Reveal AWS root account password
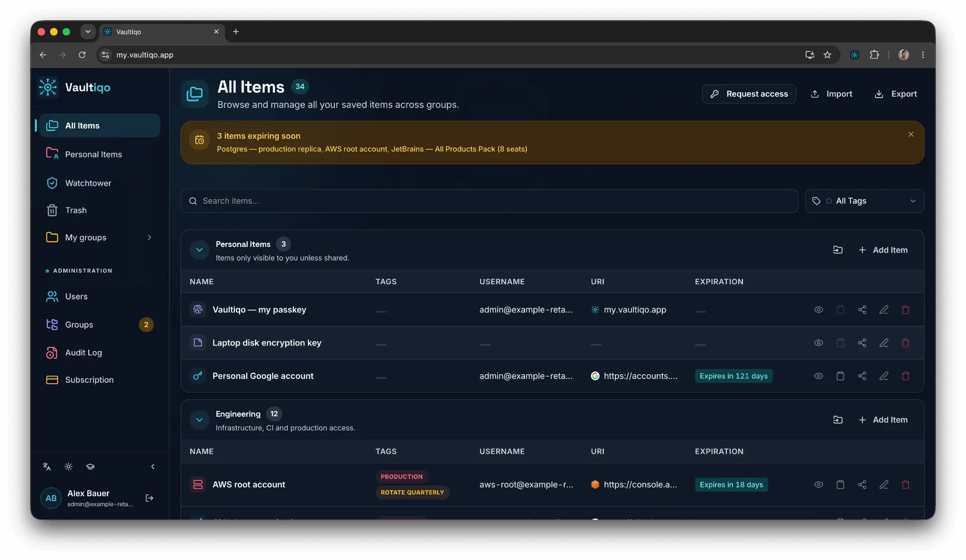Screen dimensions: 966x560 coord(818,485)
